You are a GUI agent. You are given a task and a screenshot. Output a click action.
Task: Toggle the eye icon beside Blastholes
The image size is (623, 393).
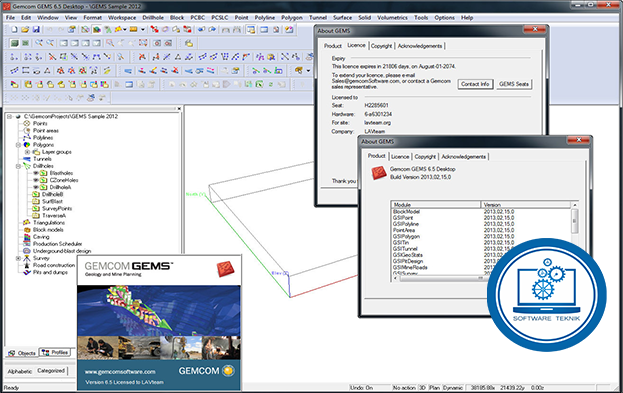36,173
